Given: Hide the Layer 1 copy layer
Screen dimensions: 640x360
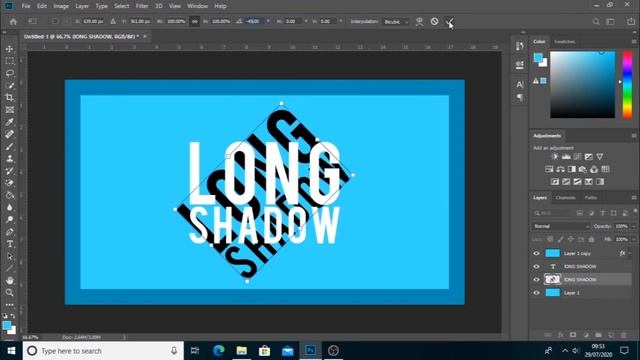Looking at the screenshot, I should click(536, 253).
